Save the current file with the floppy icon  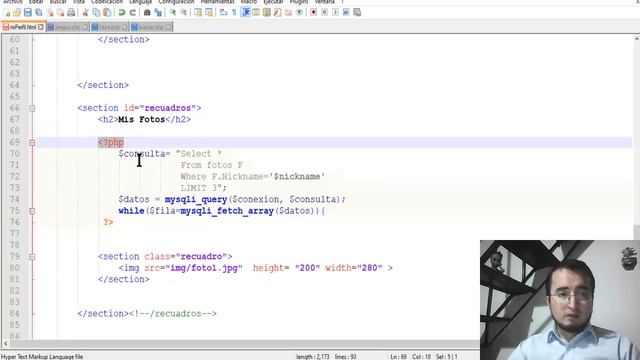click(28, 12)
